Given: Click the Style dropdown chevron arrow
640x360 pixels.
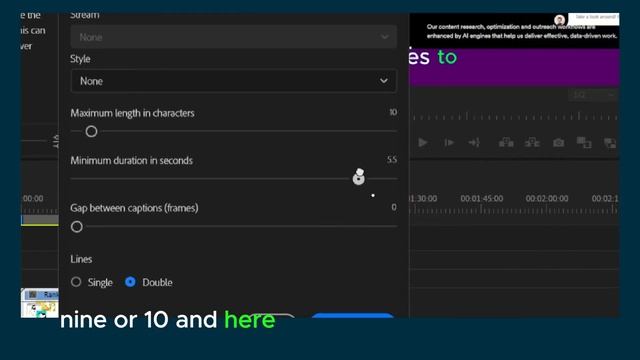Looking at the screenshot, I should click(x=384, y=81).
